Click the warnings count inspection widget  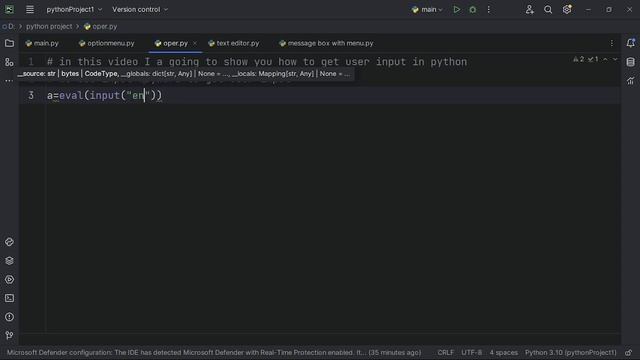[579, 60]
